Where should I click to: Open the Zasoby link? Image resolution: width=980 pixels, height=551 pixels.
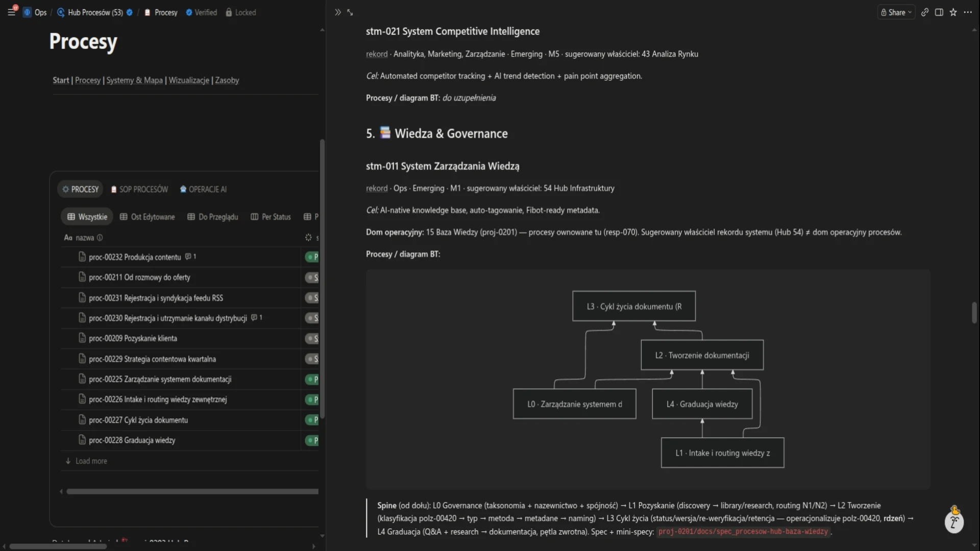pos(227,80)
